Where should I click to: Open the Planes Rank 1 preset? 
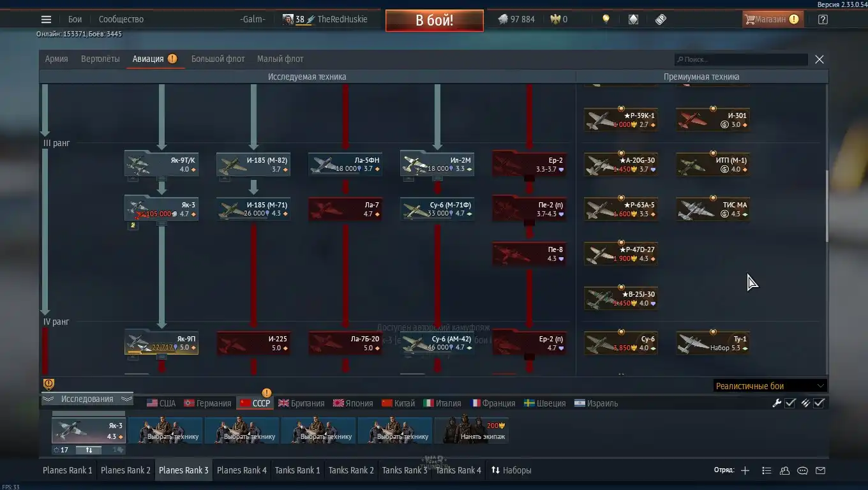click(68, 470)
